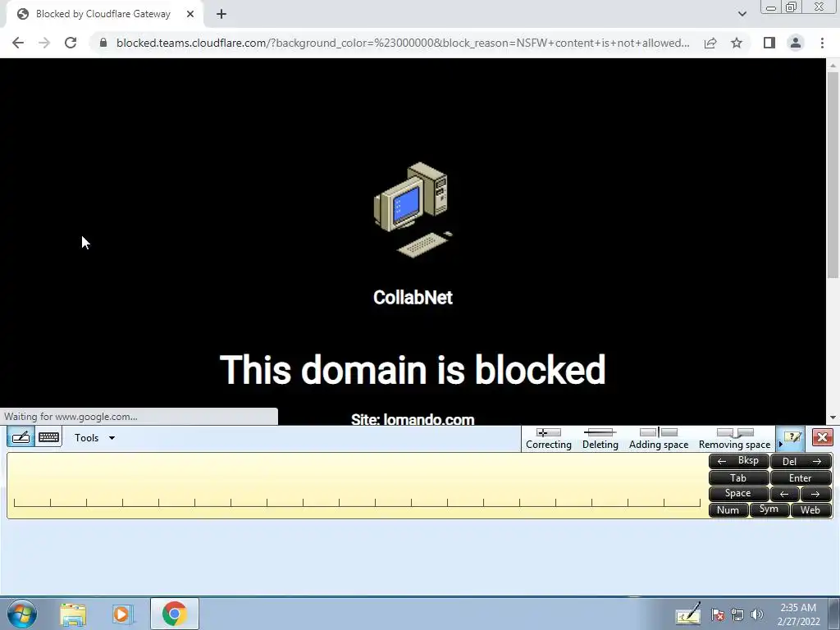Viewport: 840px width, 630px height.
Task: Click the address bar URL text
Action: pyautogui.click(x=402, y=43)
